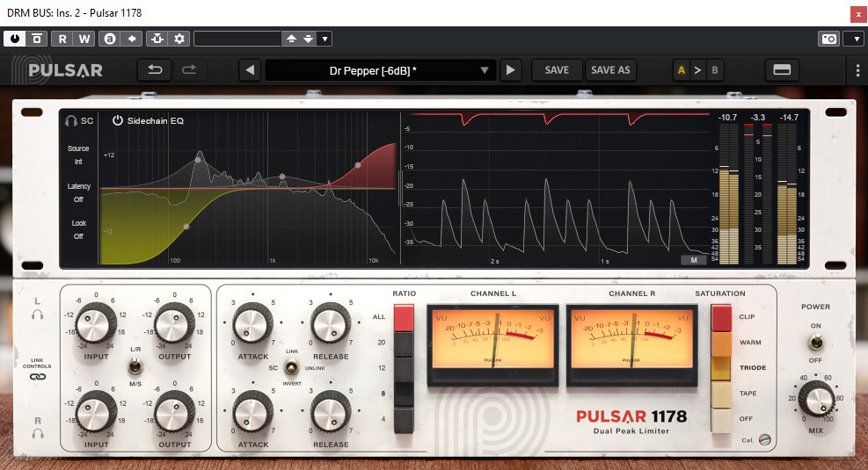Click the camera snapshot icon

pos(828,39)
